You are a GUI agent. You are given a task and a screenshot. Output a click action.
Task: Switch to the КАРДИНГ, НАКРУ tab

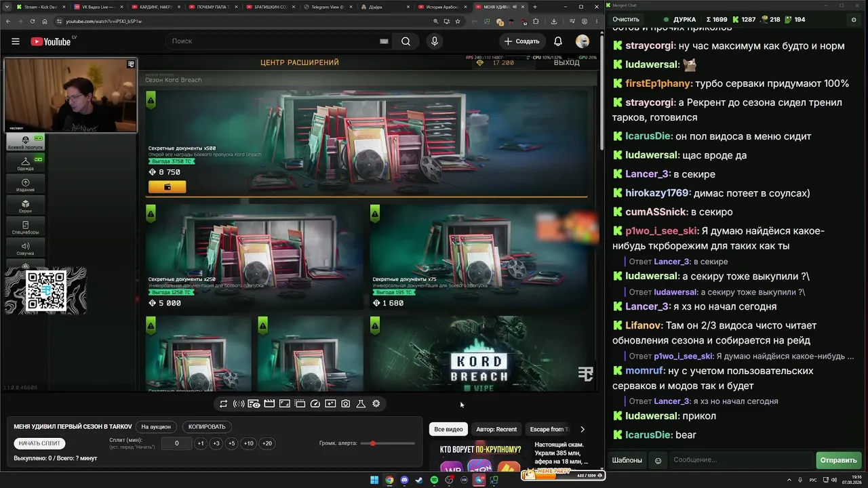click(x=155, y=6)
